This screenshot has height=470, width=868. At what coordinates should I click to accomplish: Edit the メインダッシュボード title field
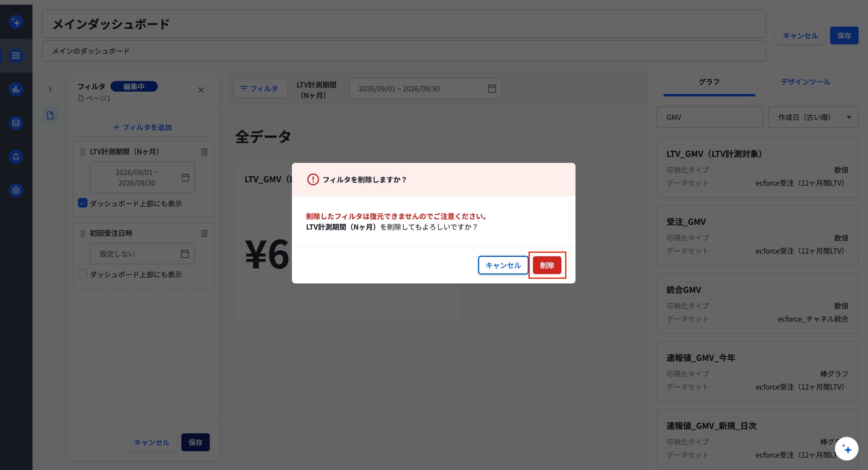click(x=404, y=24)
